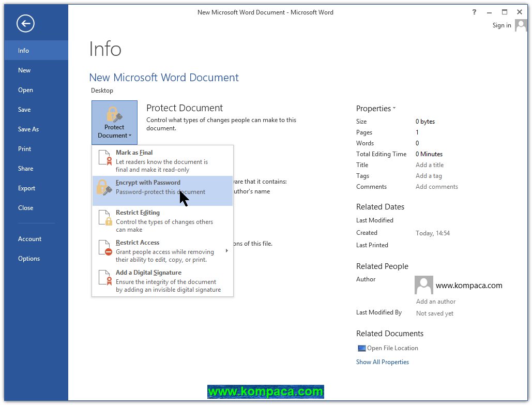This screenshot has height=405, width=532.
Task: Click the Encrypt with Password lock icon
Action: [x=104, y=187]
